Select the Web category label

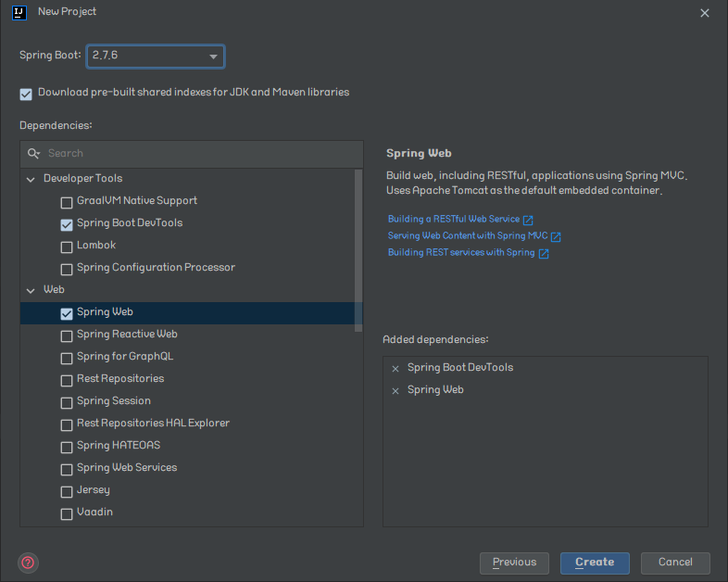(54, 289)
